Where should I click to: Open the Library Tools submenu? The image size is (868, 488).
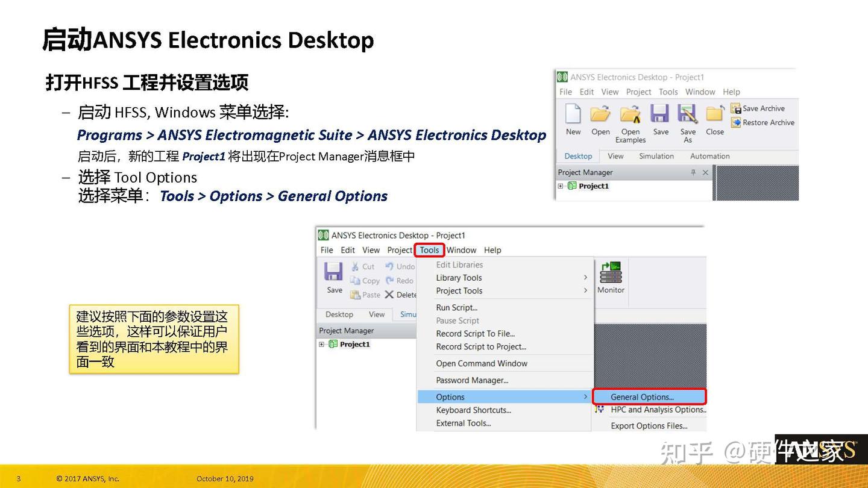click(459, 278)
